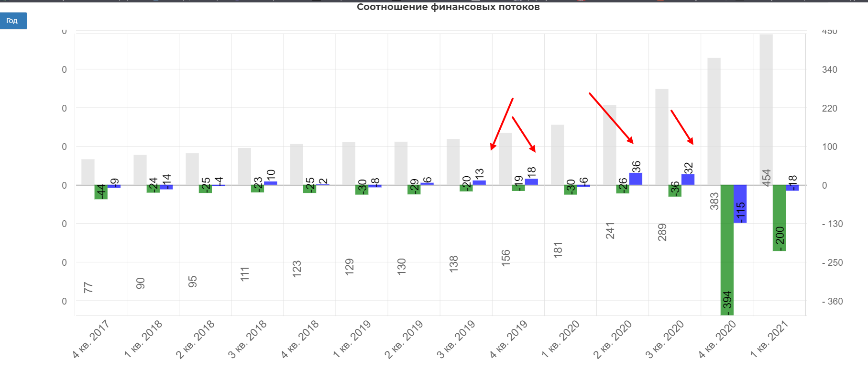Image resolution: width=868 pixels, height=385 pixels.
Task: Click the '241' data label
Action: click(610, 231)
